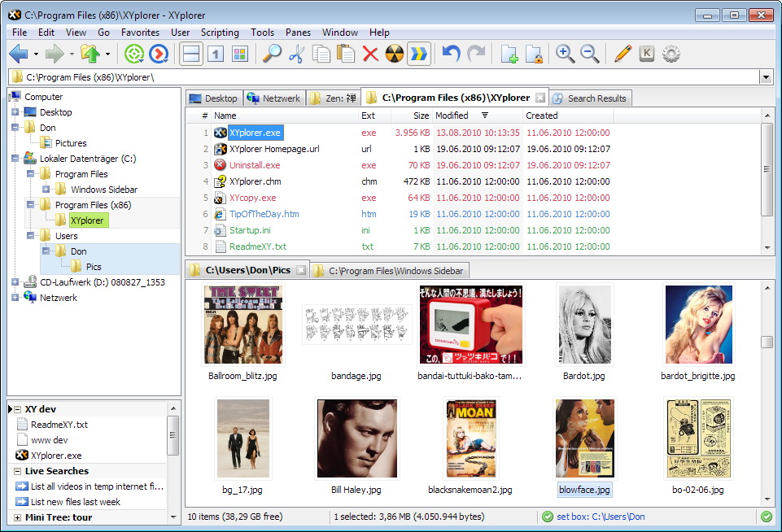
Task: Open Configuration via the gear icon
Action: 671,54
